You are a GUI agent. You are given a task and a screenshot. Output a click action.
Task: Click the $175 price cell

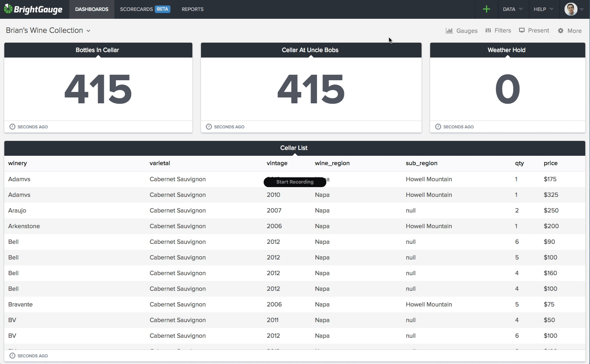[550, 179]
